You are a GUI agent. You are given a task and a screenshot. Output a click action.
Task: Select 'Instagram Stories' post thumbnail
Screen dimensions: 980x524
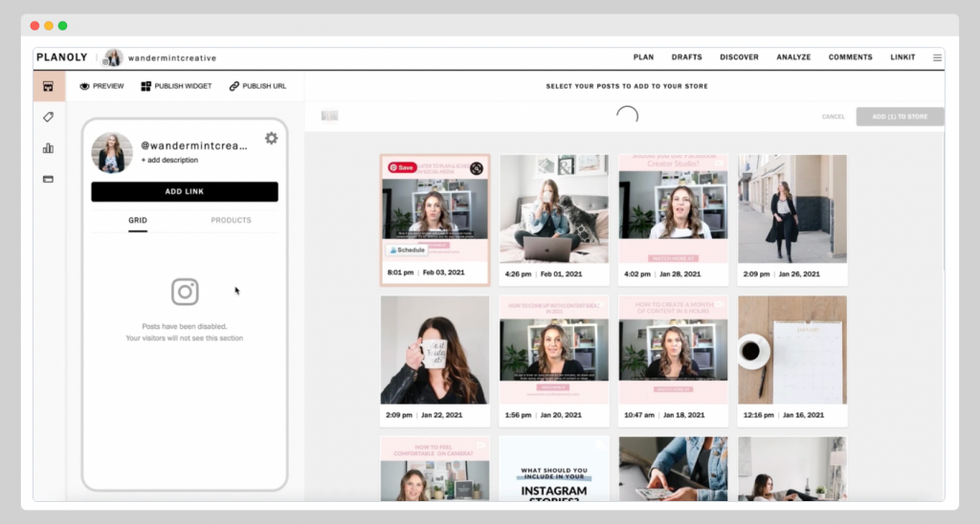coord(554,469)
